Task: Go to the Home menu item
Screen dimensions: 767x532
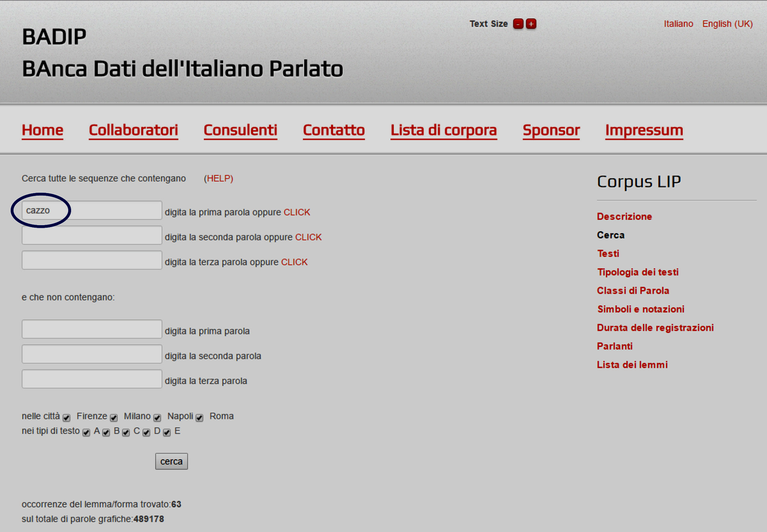Action: coord(42,130)
